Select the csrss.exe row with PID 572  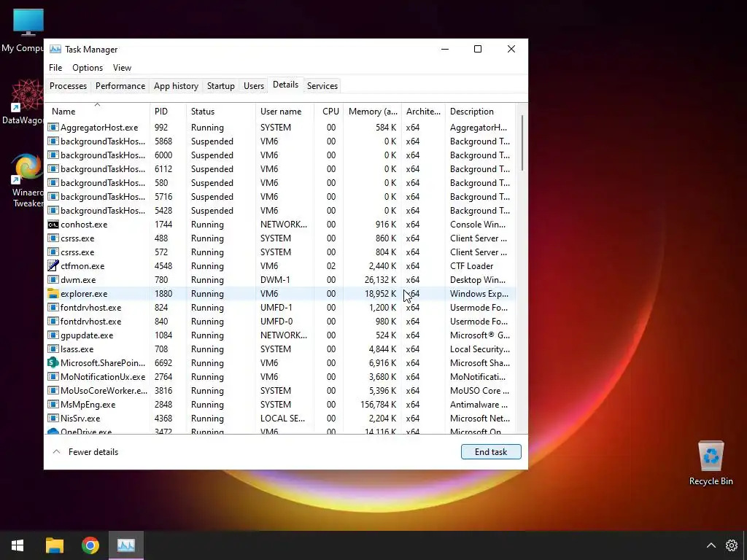tap(281, 252)
